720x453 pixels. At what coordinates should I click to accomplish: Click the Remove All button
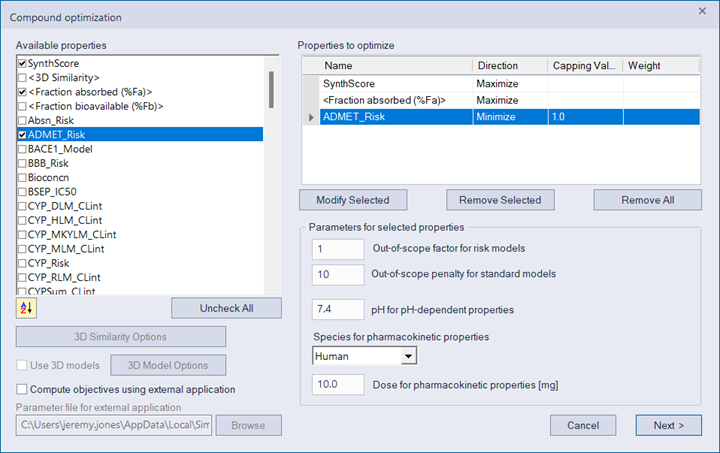coord(647,200)
